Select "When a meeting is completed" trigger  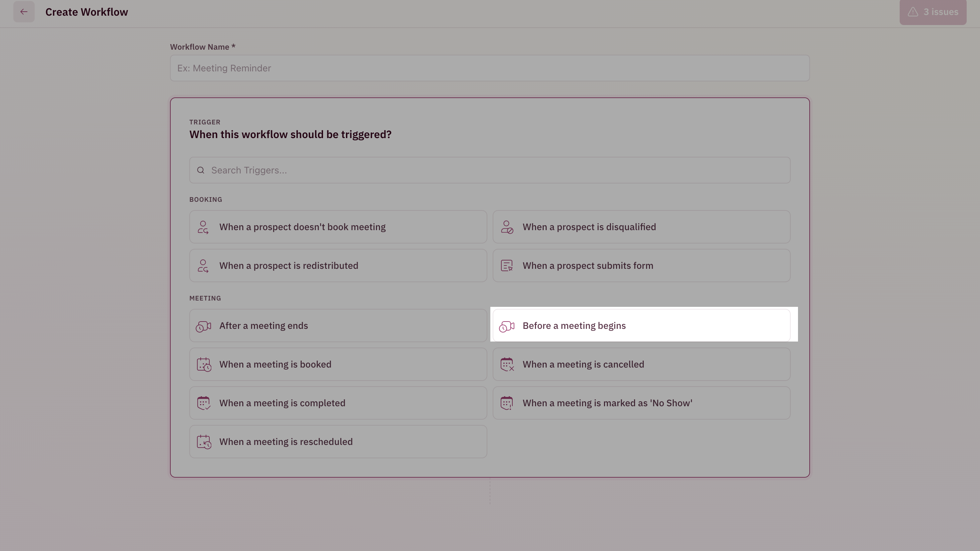tap(338, 403)
